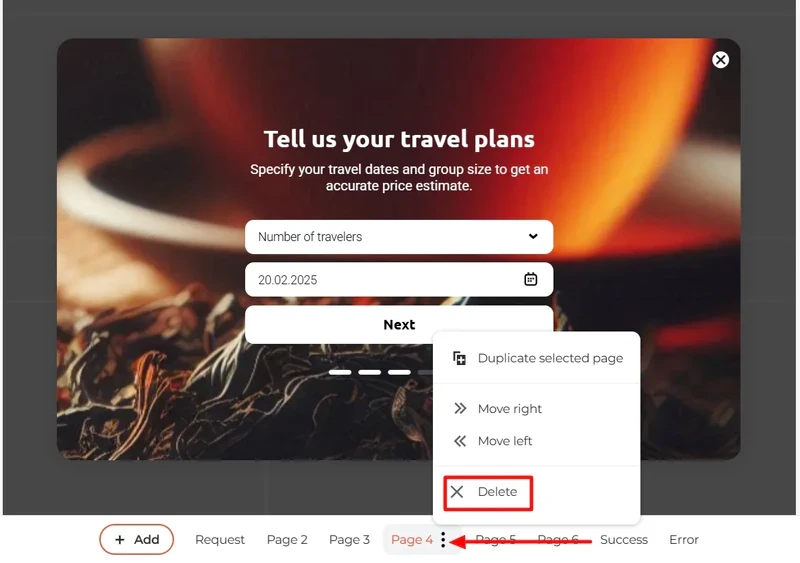Image resolution: width=800 pixels, height=563 pixels.
Task: Click the Move left double-chevron icon
Action: pyautogui.click(x=460, y=441)
